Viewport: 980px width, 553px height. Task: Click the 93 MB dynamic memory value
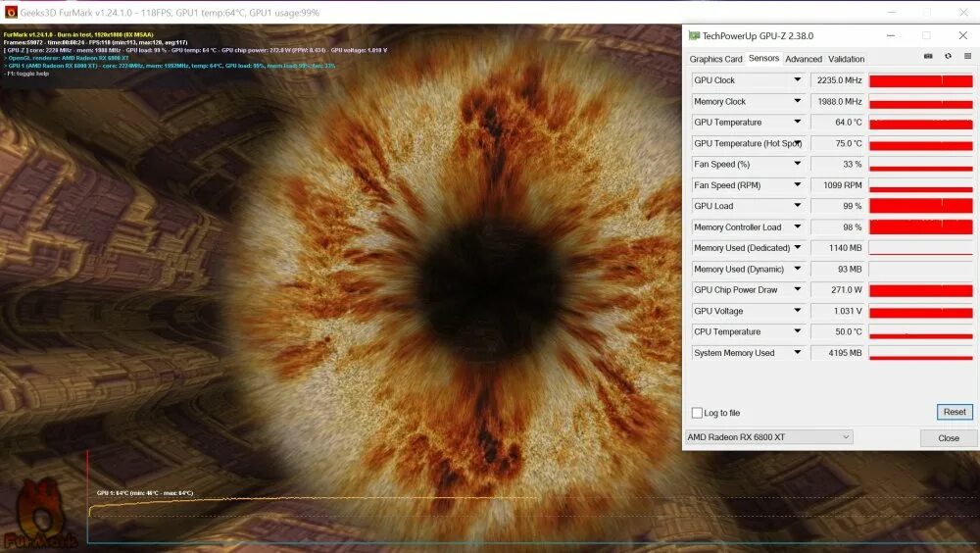tap(838, 269)
